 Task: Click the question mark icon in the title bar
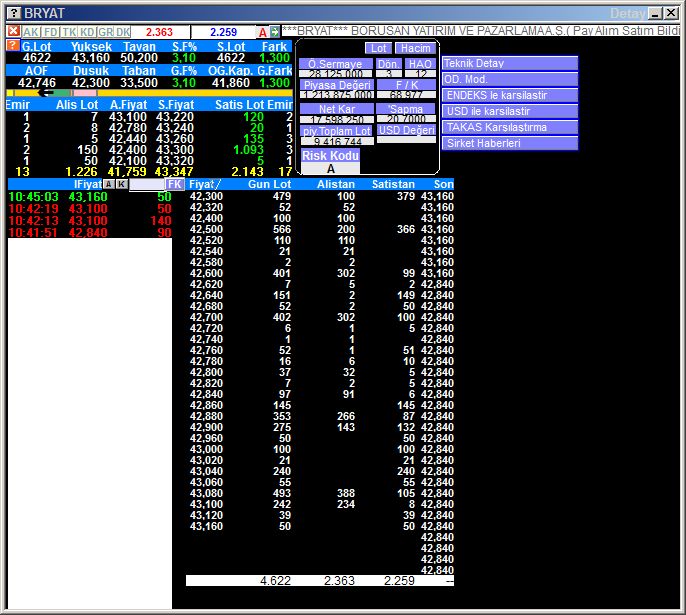[x=14, y=13]
